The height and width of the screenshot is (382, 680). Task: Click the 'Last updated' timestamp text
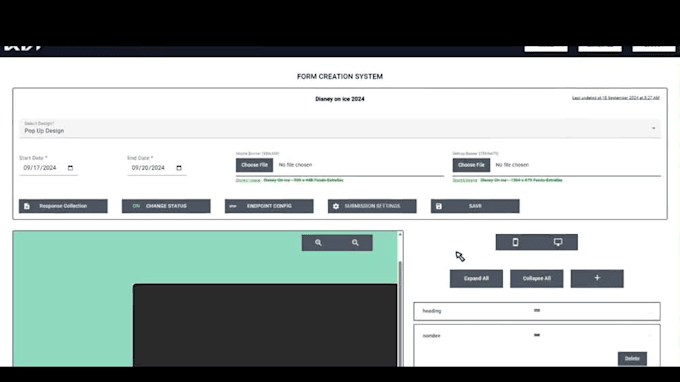(x=616, y=98)
